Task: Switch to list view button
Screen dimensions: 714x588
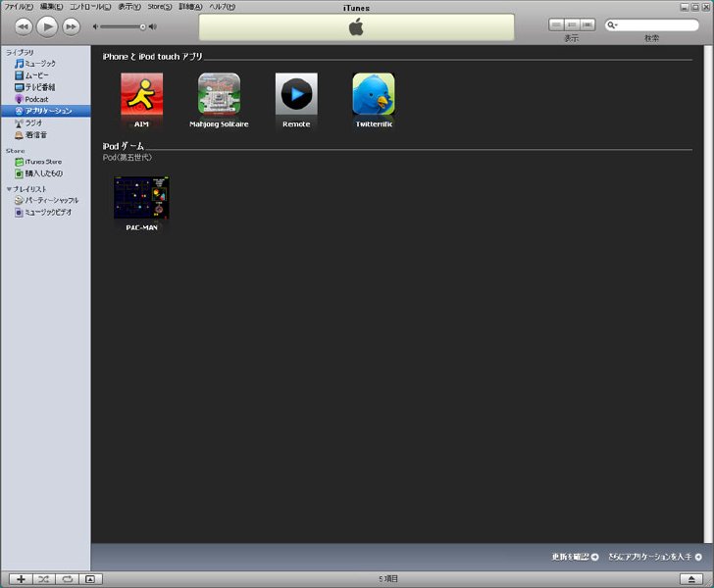Action: click(x=556, y=24)
